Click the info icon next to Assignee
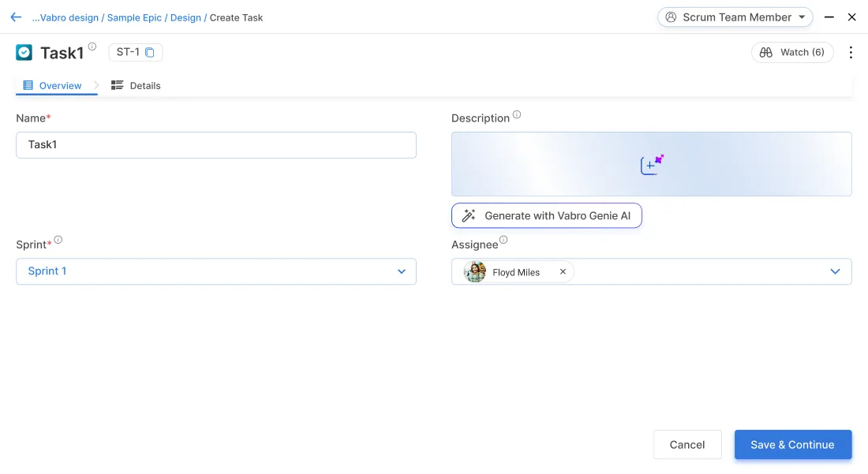The height and width of the screenshot is (474, 868). click(503, 241)
